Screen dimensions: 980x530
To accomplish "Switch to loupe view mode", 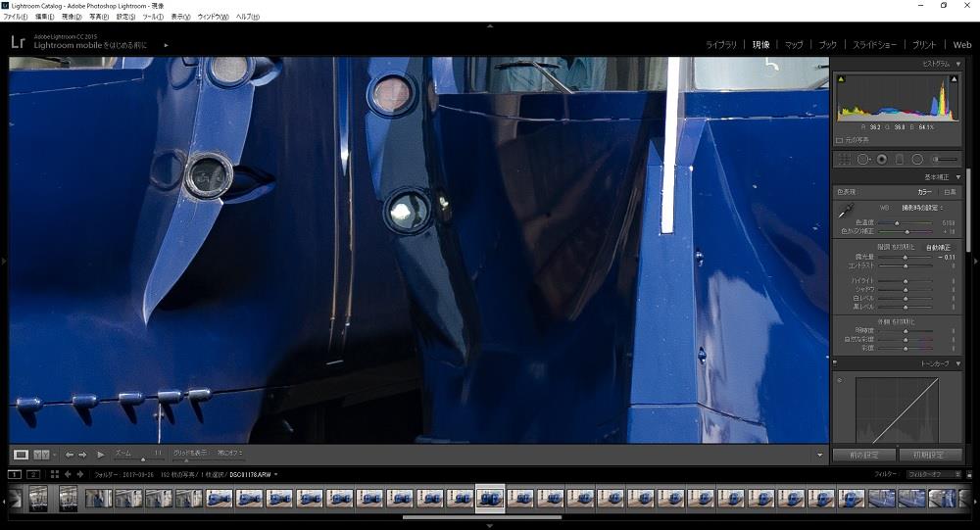I will (x=21, y=455).
